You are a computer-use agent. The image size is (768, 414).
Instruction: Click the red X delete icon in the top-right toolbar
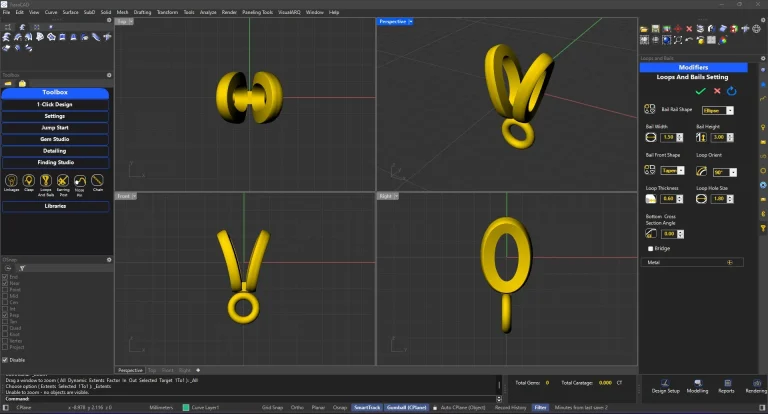click(x=689, y=29)
